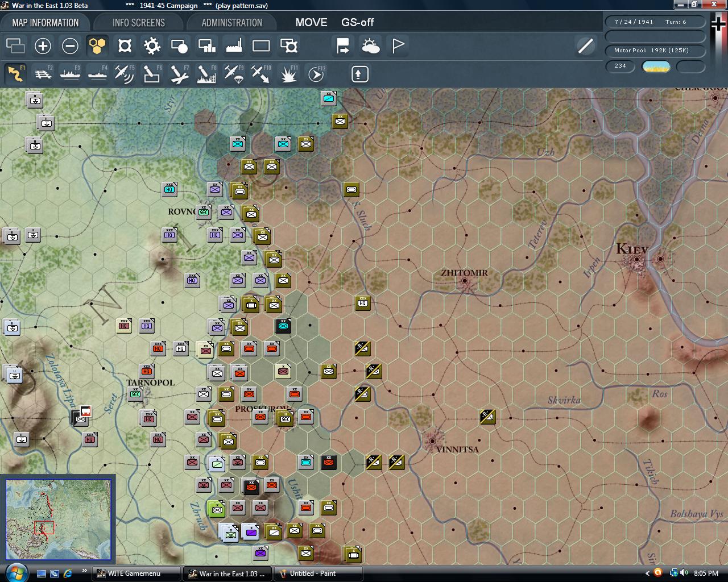
Task: Click the date and turn display
Action: click(x=655, y=22)
